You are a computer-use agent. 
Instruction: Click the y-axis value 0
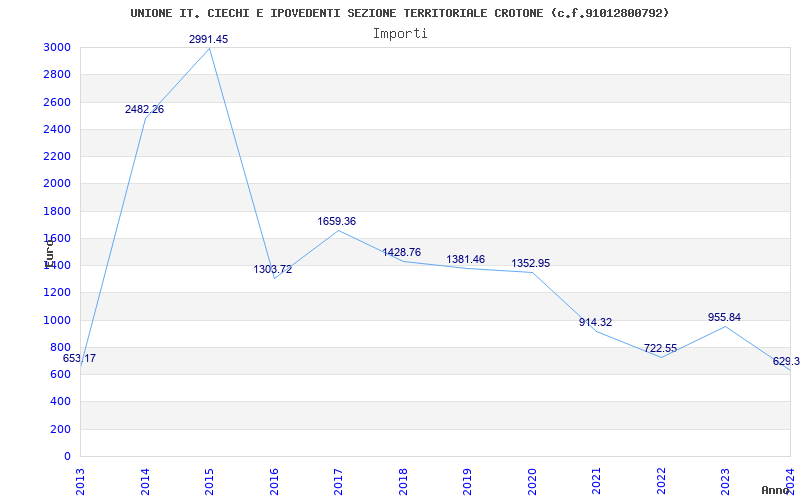[x=68, y=457]
